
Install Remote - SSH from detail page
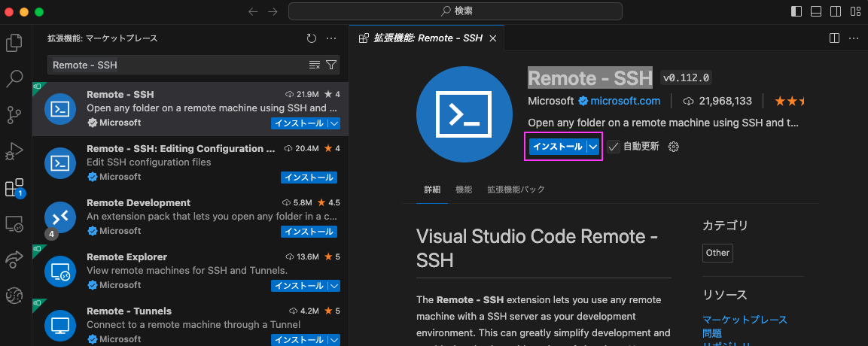coord(557,147)
